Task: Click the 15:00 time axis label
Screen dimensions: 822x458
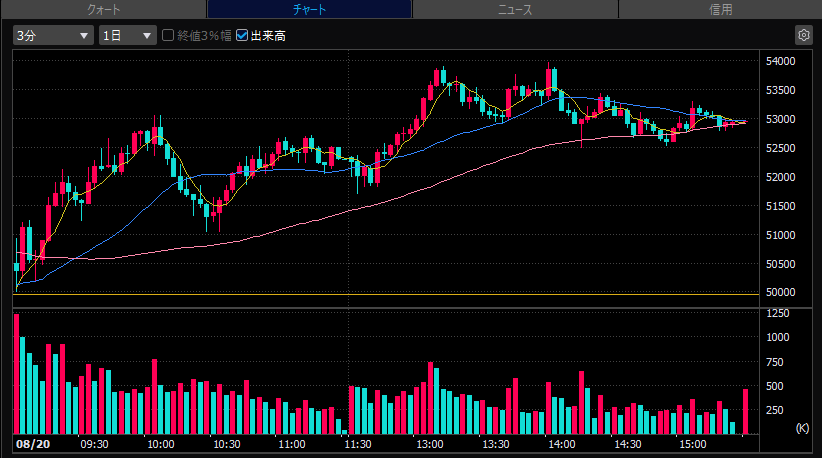Action: [x=693, y=444]
